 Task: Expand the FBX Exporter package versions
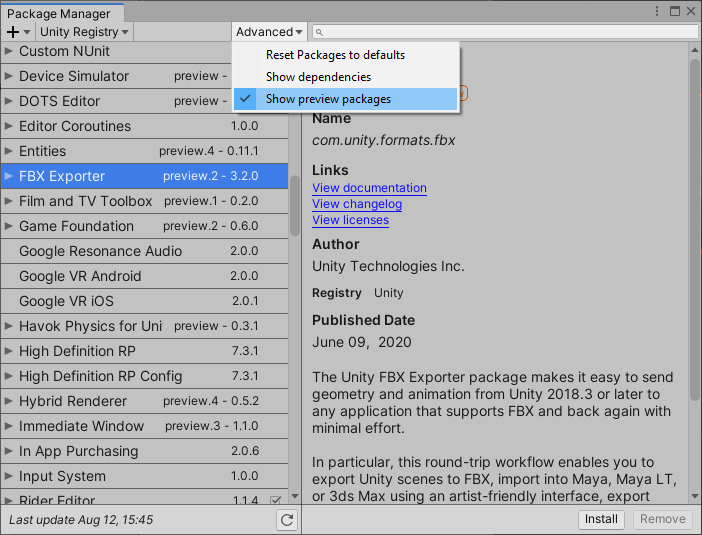pos(9,176)
